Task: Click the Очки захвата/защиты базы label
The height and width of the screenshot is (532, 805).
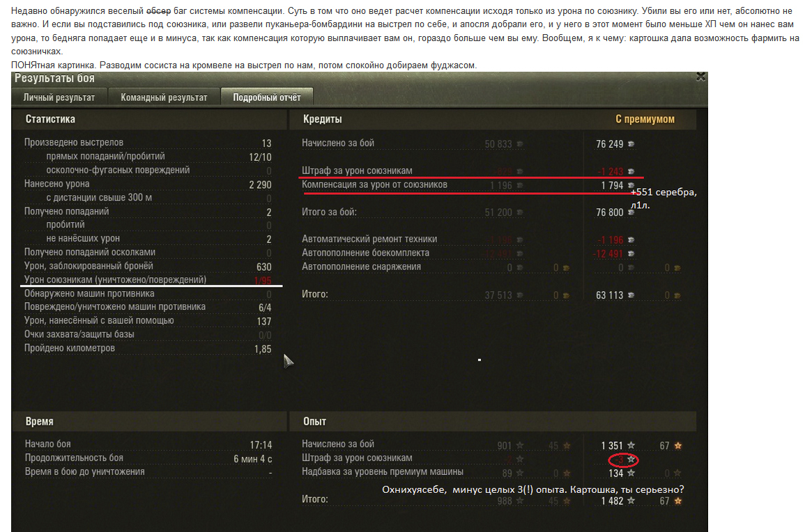Action: click(x=79, y=334)
